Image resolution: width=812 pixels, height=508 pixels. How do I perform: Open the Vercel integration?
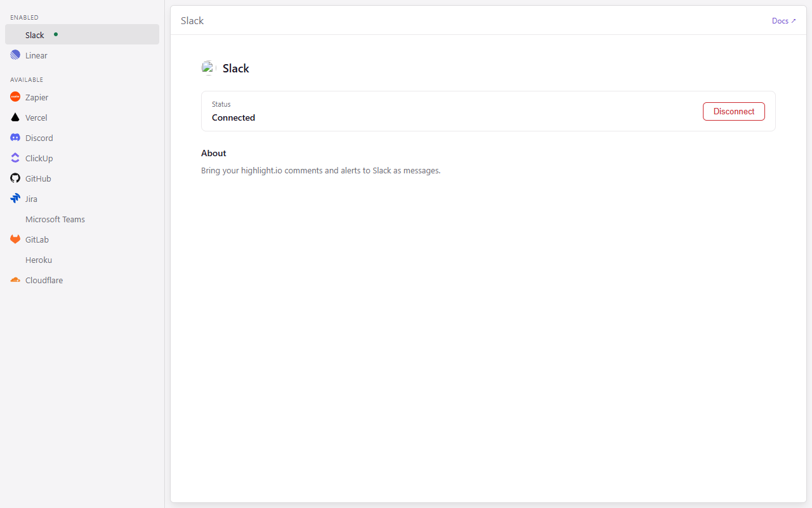82,117
